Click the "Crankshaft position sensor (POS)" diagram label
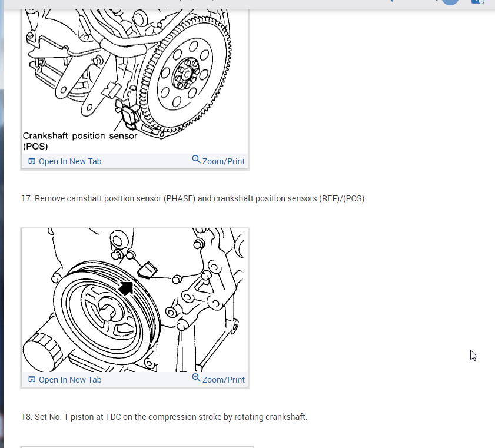This screenshot has height=448, width=495. point(80,141)
